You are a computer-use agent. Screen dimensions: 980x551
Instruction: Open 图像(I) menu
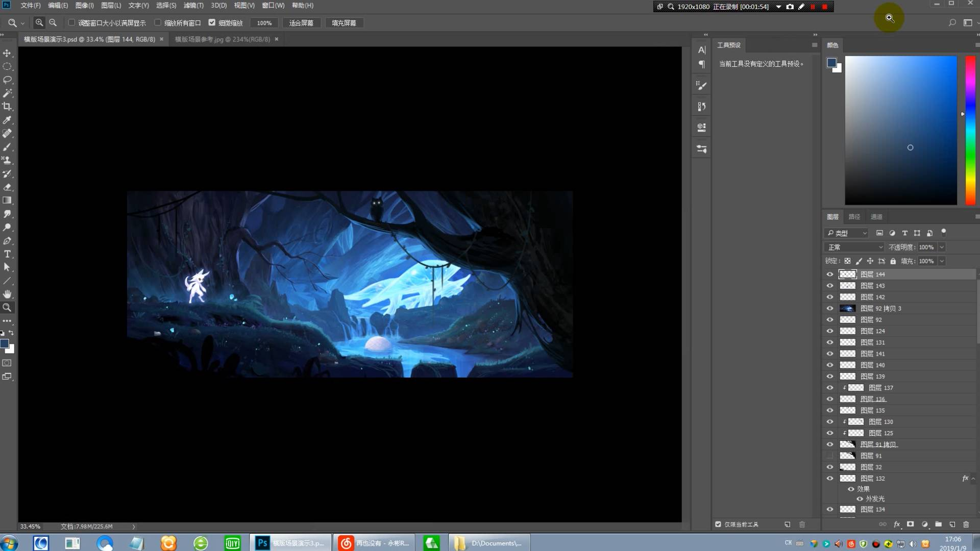[84, 6]
